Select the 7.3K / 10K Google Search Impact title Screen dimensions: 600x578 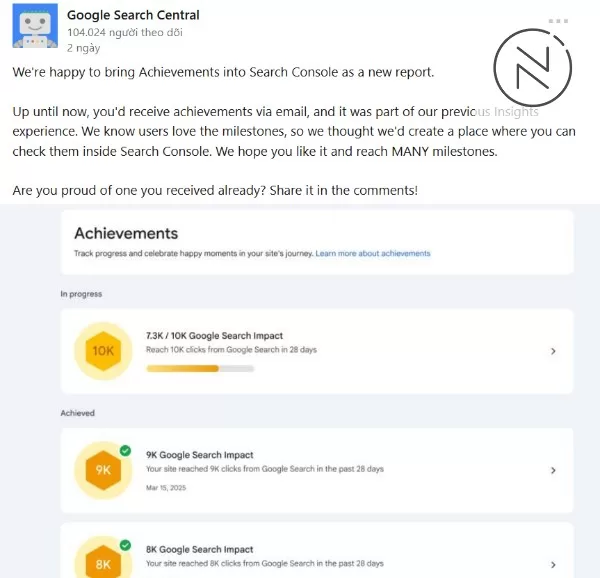point(214,335)
